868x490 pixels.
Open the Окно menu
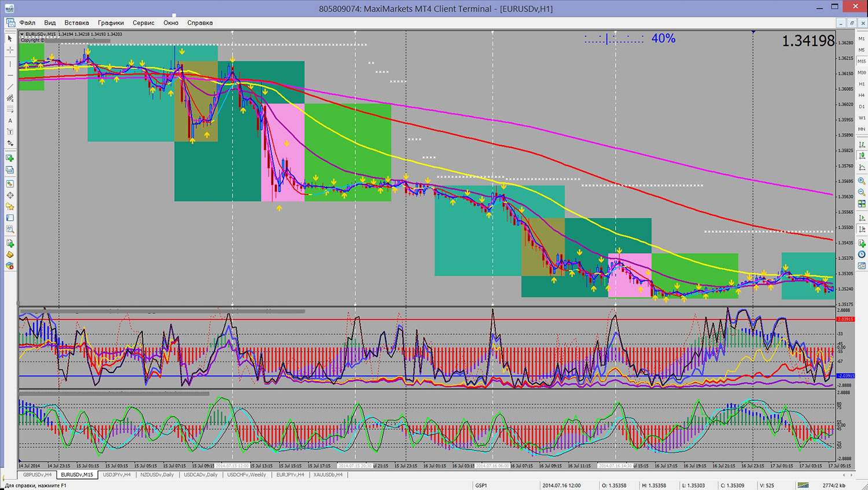click(x=171, y=23)
